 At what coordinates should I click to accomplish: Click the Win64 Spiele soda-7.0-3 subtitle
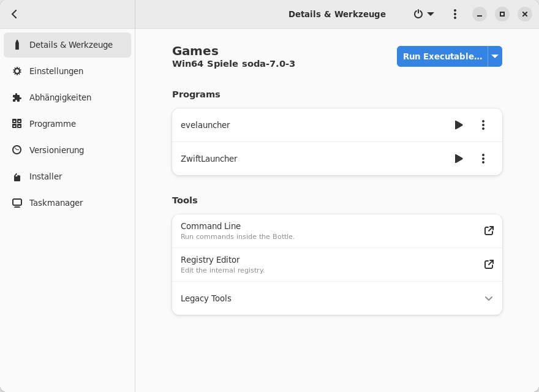(233, 64)
